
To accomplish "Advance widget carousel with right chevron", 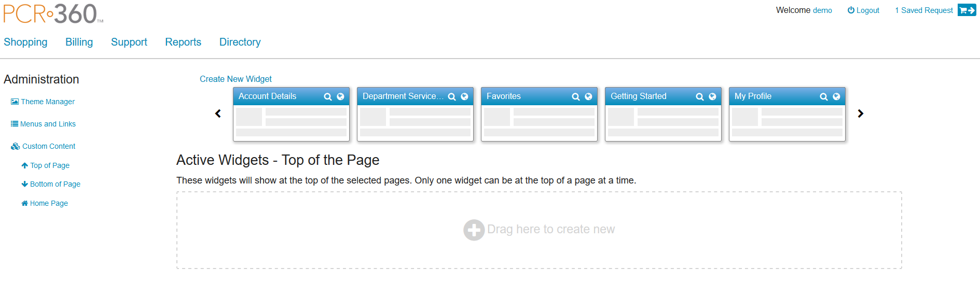I will pos(860,114).
